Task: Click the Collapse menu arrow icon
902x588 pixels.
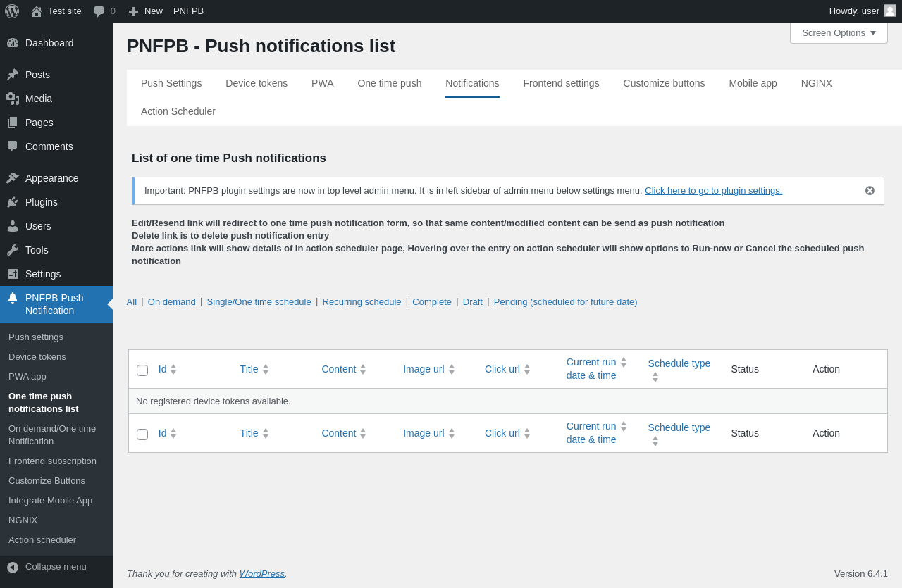Action: tap(13, 567)
